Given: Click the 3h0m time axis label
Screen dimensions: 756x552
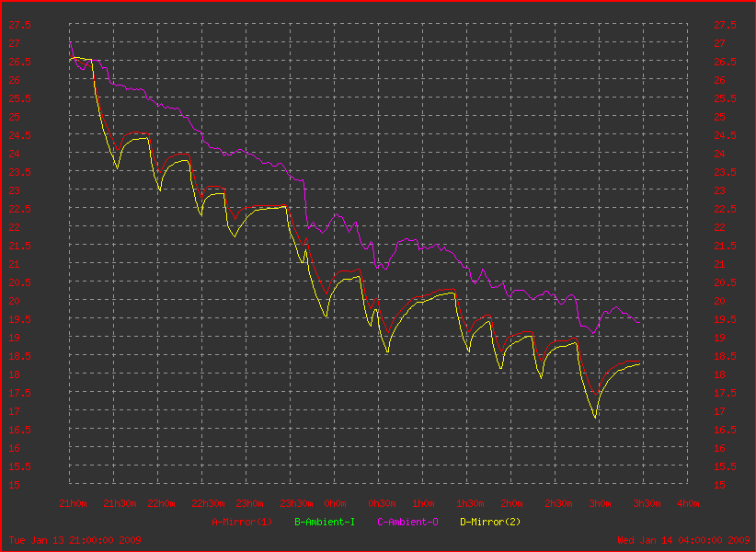Looking at the screenshot, I should (x=600, y=503).
